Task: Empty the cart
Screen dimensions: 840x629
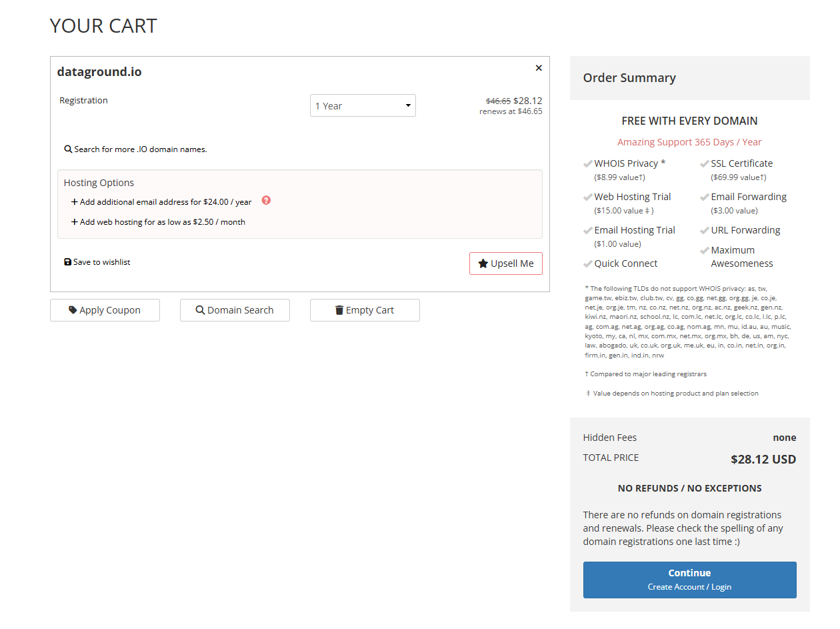Action: [365, 310]
